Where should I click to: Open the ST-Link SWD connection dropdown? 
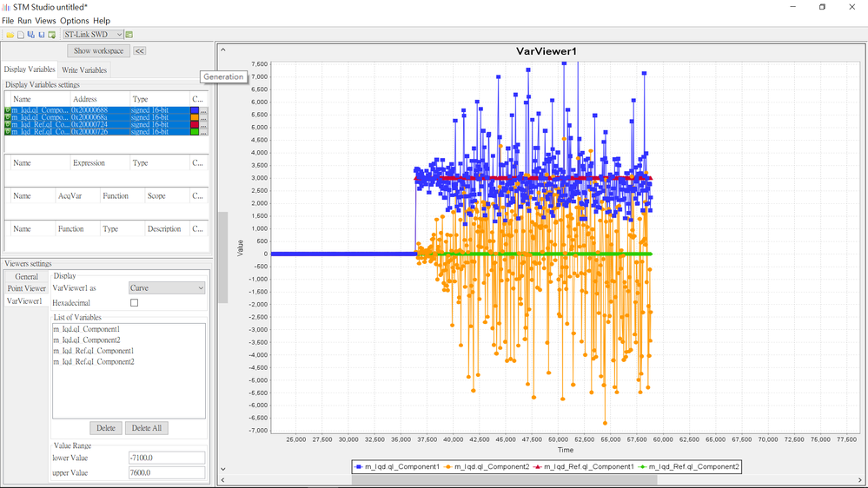tap(93, 35)
